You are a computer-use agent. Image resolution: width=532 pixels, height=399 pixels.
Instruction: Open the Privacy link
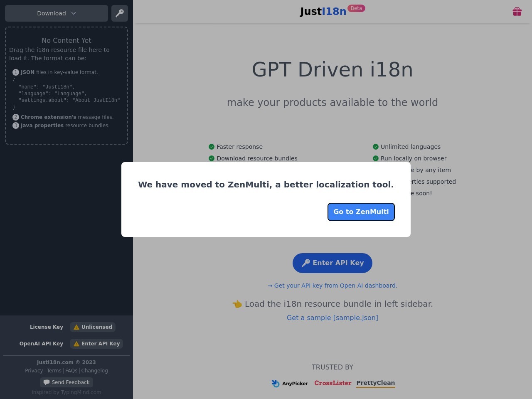[34, 371]
